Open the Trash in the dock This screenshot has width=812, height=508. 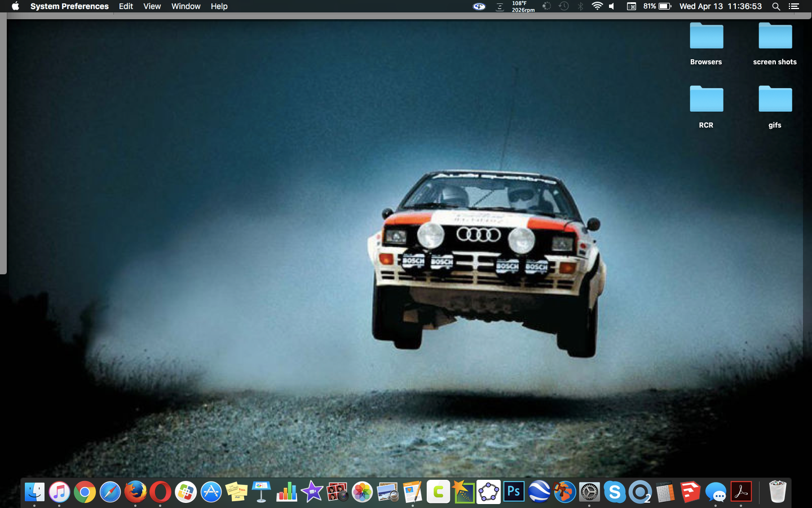coord(778,492)
